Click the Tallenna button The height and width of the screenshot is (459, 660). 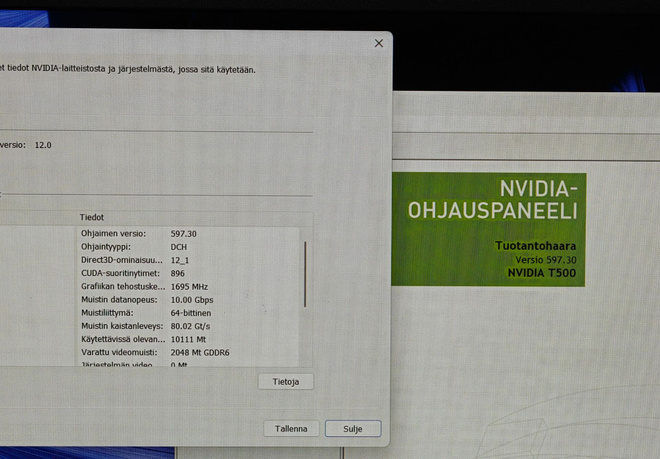291,428
